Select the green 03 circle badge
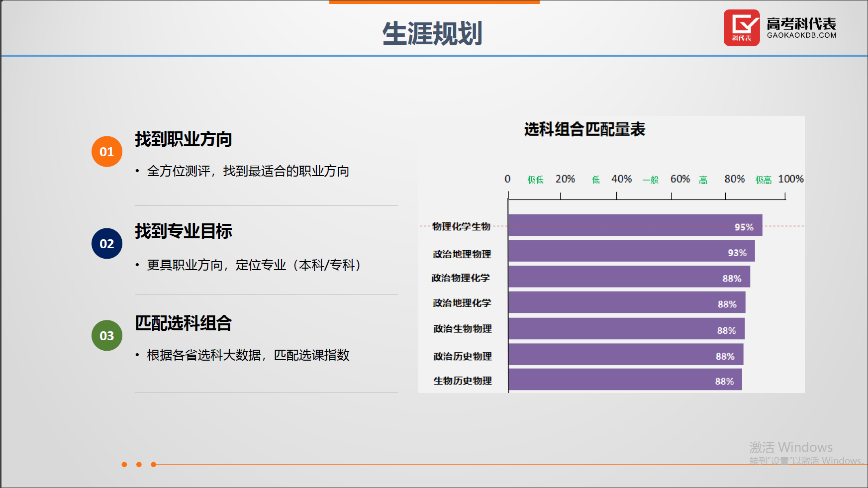 click(107, 336)
